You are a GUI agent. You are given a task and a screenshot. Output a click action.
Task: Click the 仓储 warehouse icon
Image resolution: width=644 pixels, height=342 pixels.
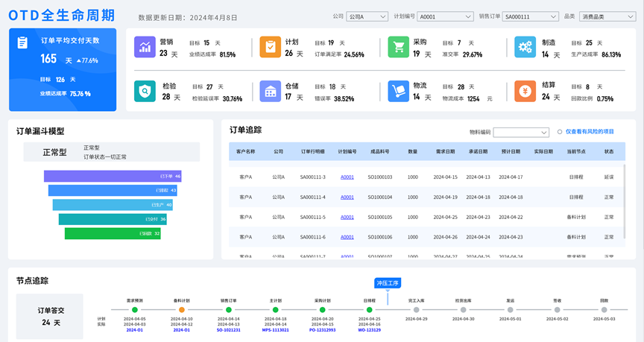[x=271, y=91]
